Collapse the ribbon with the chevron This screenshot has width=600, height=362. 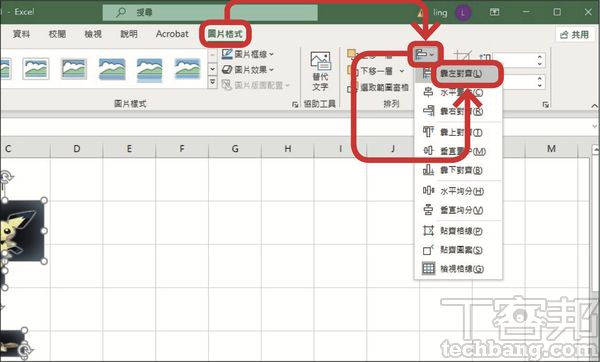(594, 106)
